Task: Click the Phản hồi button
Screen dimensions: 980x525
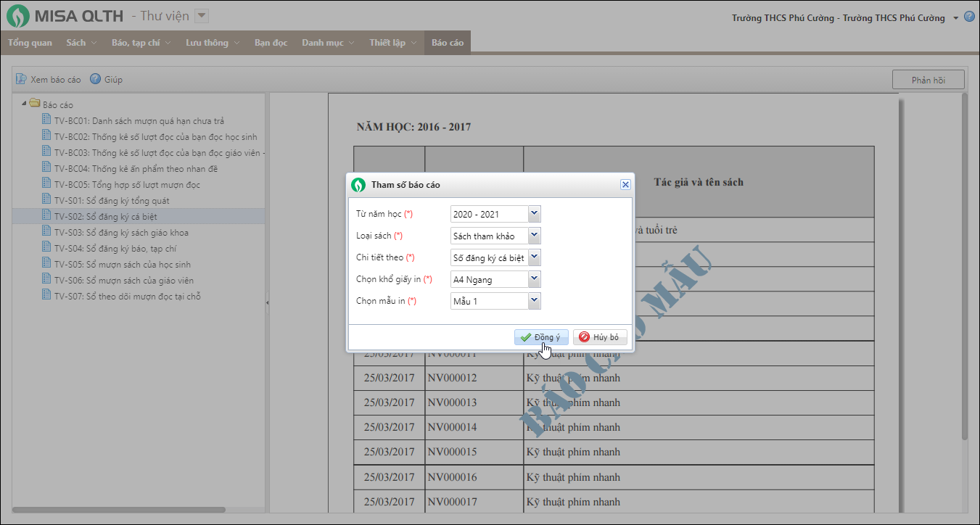Action: (928, 80)
